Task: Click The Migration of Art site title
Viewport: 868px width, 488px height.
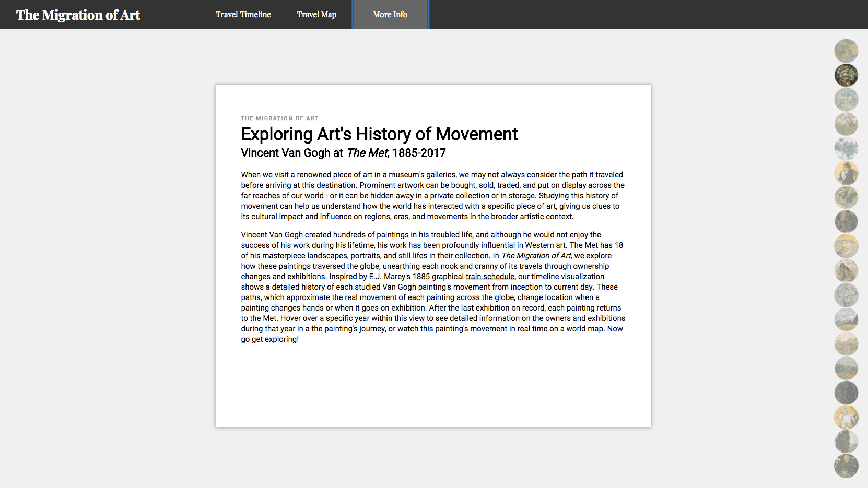Action: click(78, 15)
